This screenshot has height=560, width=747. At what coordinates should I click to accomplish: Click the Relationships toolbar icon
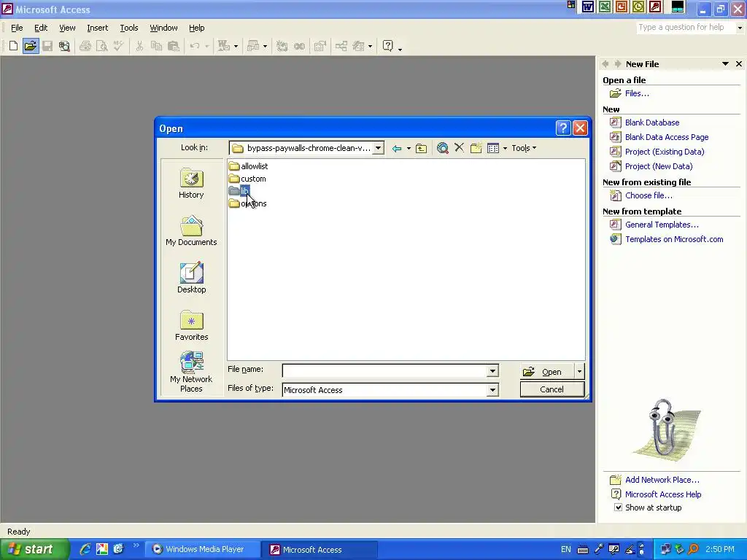pos(341,46)
